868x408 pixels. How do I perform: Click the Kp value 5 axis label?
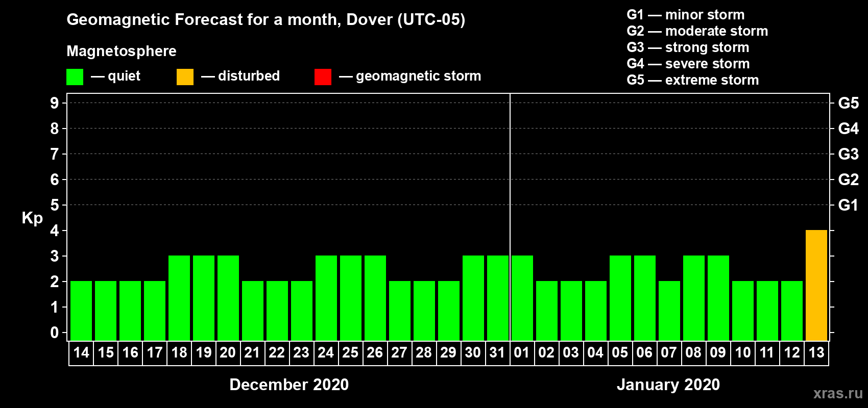(x=55, y=205)
